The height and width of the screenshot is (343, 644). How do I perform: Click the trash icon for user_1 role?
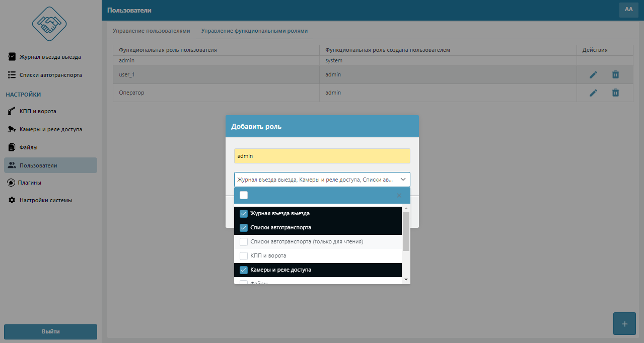(x=615, y=75)
